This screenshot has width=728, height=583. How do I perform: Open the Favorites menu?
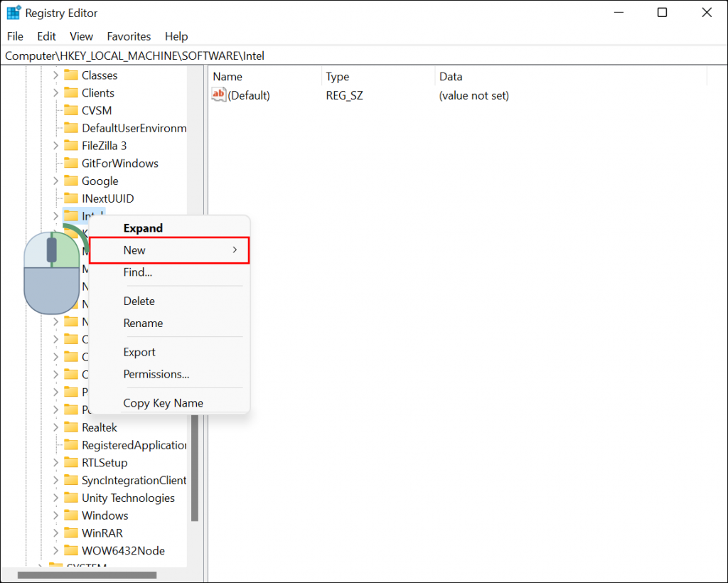click(x=129, y=36)
